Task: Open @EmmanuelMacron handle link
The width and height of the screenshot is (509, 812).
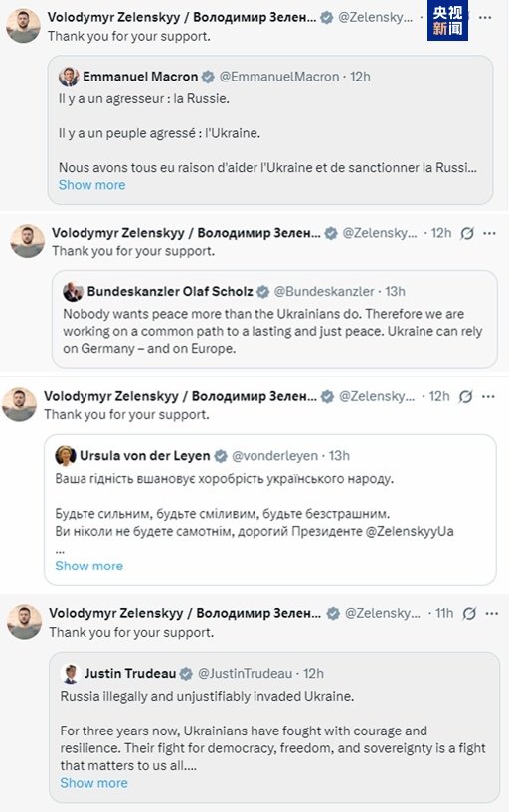Action: coord(279,77)
